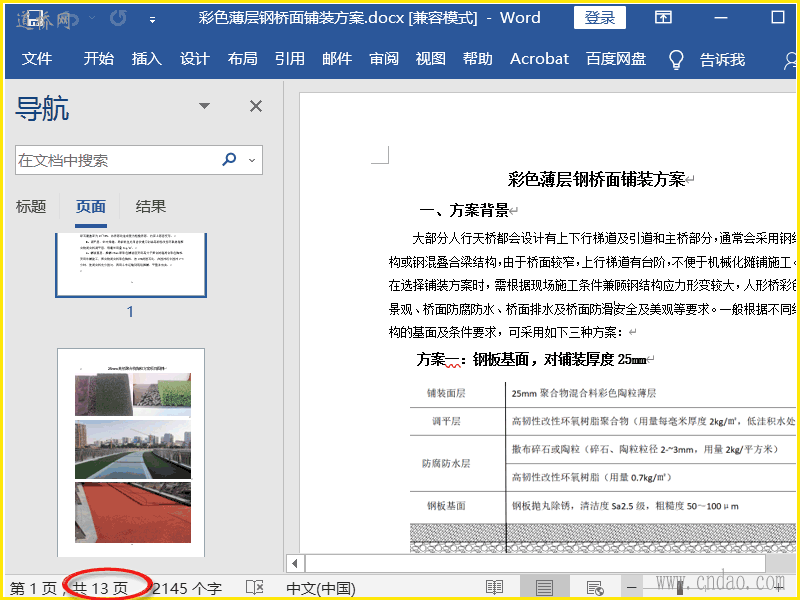Click the Redo icon in quick access toolbar
Screen dimensions: 800x600
click(x=118, y=18)
